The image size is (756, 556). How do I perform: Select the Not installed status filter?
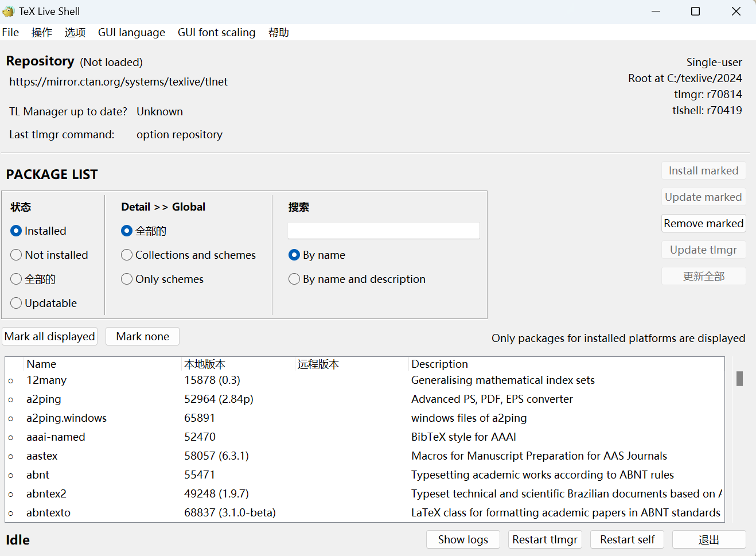click(16, 255)
